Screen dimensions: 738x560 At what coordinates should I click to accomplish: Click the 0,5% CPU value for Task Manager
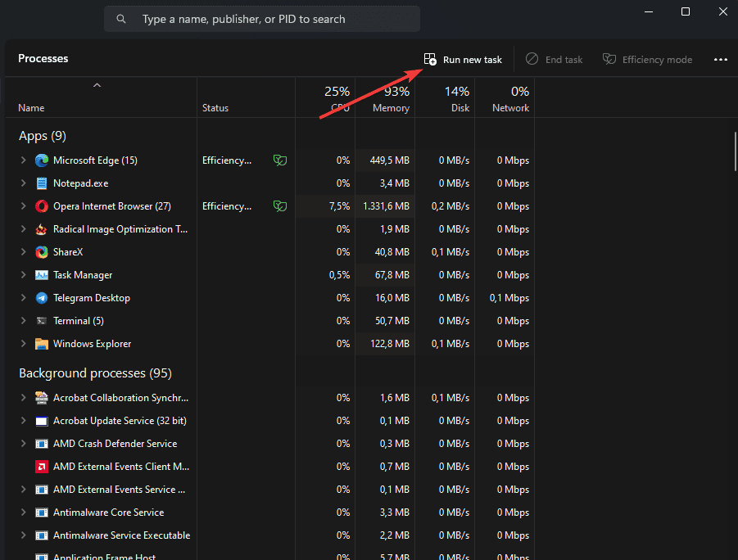(339, 275)
